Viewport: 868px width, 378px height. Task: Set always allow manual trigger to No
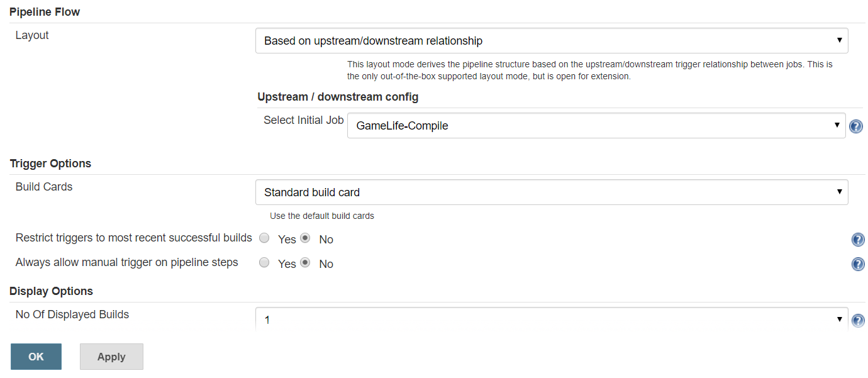306,263
